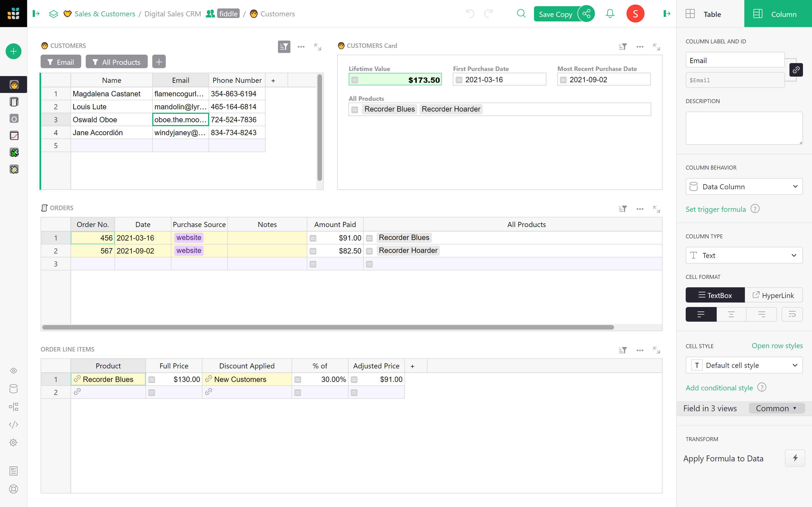Open the code editor icon in the sidebar

[14, 424]
